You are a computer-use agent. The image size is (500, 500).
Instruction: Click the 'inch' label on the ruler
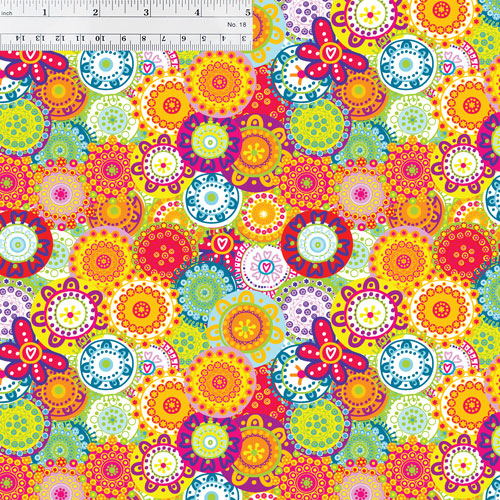(x=7, y=13)
